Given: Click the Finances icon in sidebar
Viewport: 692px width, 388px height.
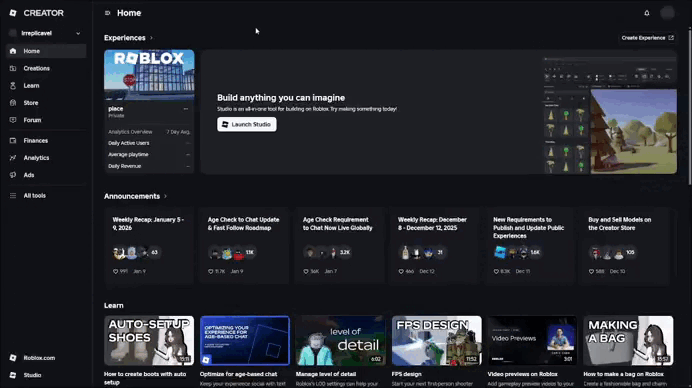Looking at the screenshot, I should [x=13, y=140].
